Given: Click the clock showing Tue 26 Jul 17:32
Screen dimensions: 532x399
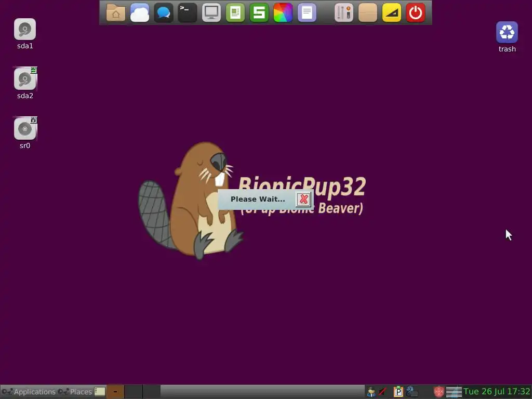Looking at the screenshot, I should coord(497,392).
